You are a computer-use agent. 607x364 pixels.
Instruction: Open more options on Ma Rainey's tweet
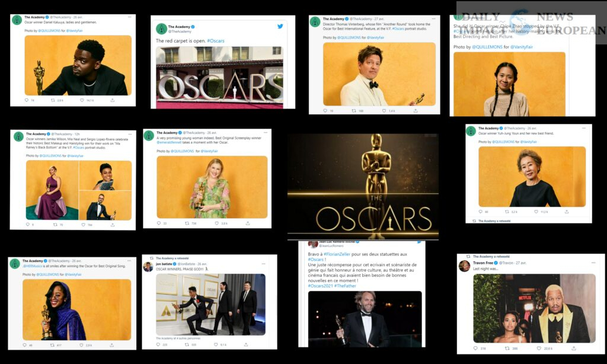point(130,134)
